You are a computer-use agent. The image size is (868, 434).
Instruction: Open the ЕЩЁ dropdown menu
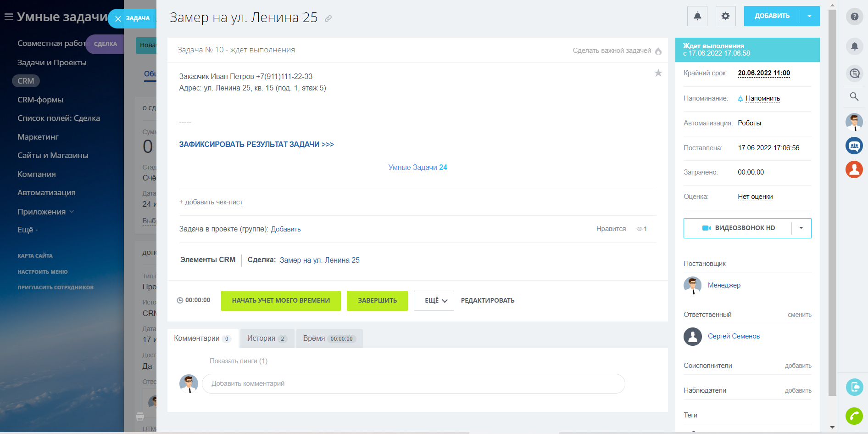point(434,301)
